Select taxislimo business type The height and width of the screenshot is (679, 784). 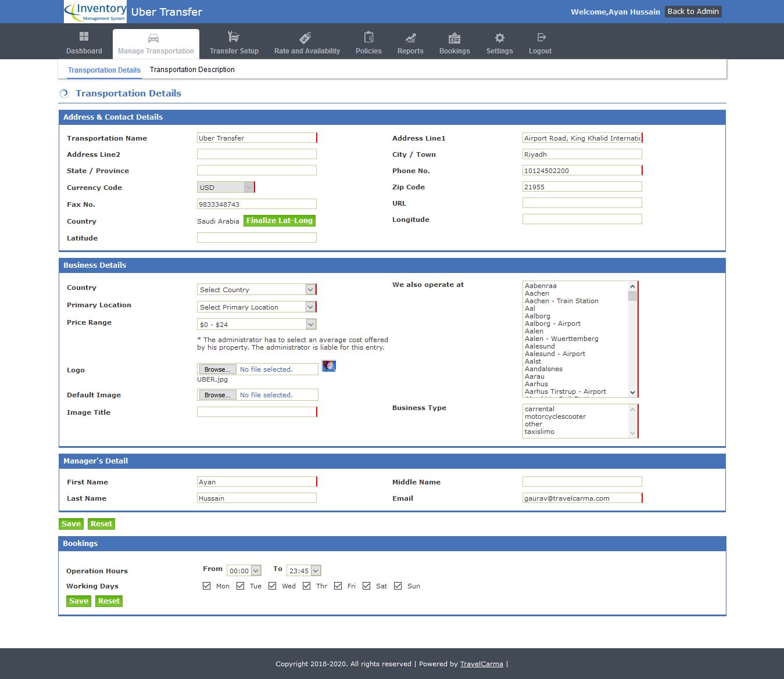(539, 432)
